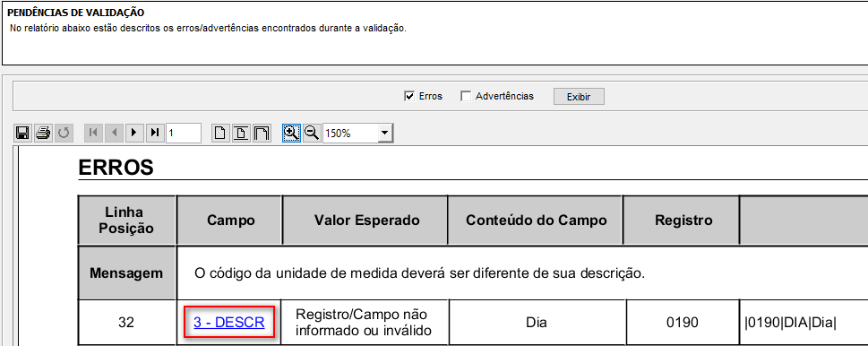Open the 3 - DESCR field link
This screenshot has width=868, height=346.
[228, 323]
